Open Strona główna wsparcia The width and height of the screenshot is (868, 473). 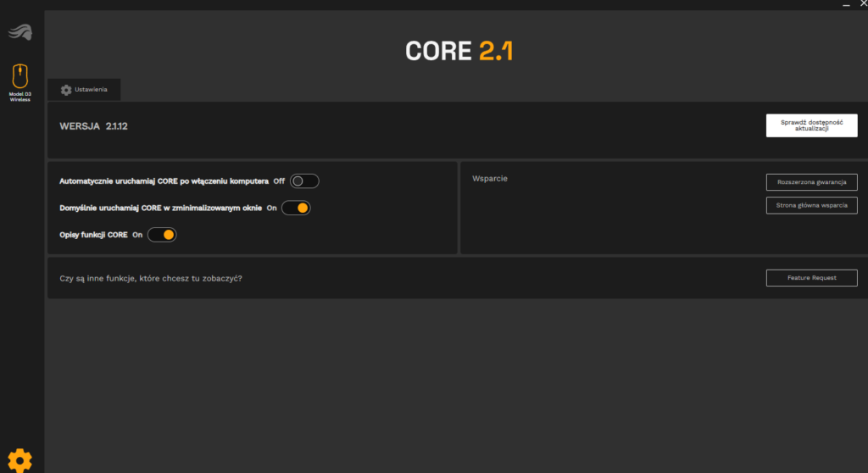(x=811, y=205)
